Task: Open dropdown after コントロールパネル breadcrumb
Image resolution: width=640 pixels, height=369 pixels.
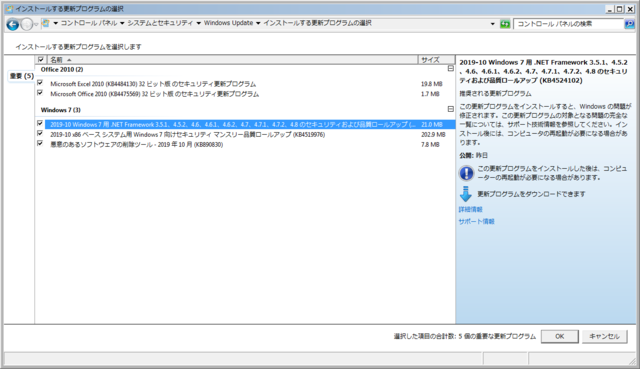Action: 122,23
